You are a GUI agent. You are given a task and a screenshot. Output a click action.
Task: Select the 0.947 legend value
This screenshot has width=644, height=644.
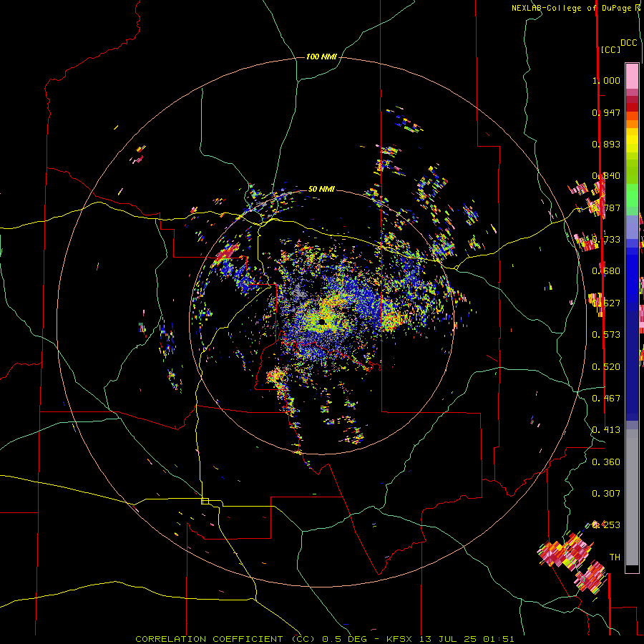(606, 112)
